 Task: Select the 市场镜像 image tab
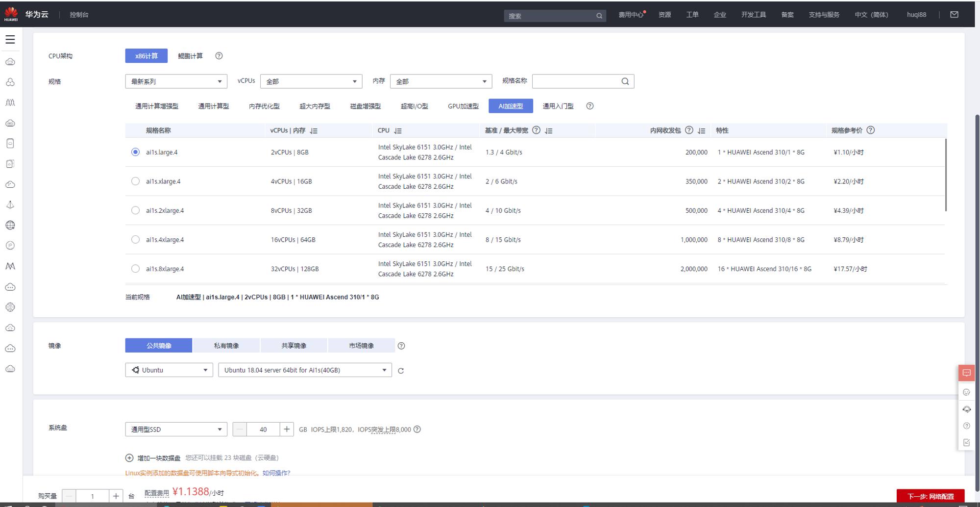(361, 346)
